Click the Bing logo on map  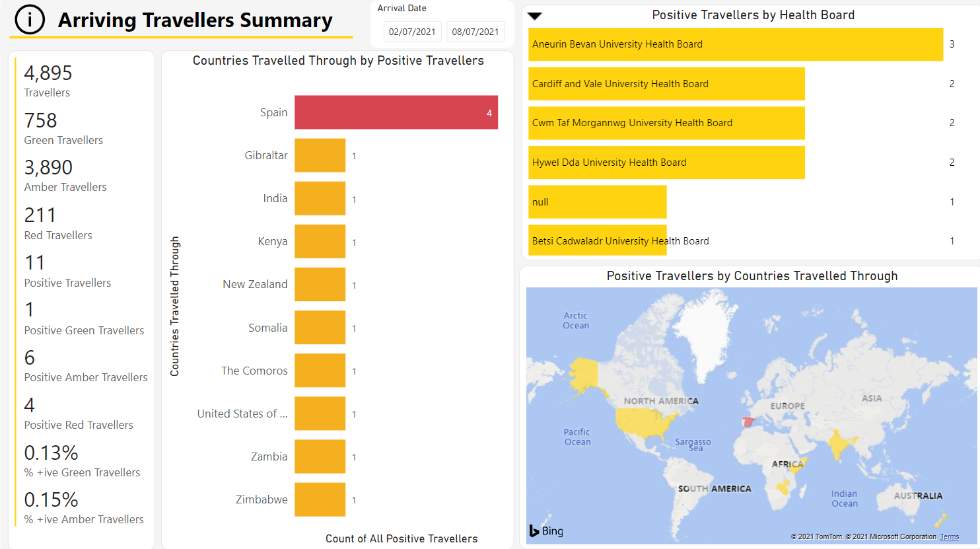pyautogui.click(x=546, y=531)
